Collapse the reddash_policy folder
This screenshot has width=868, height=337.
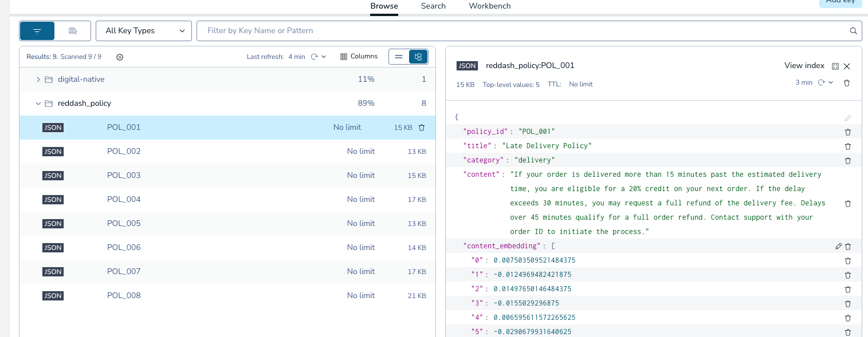coord(38,104)
